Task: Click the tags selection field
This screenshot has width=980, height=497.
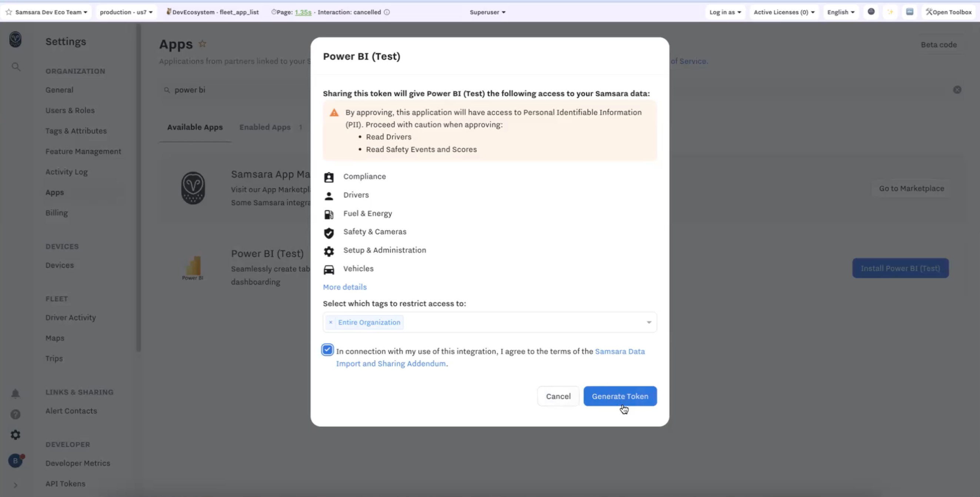Action: (490, 322)
